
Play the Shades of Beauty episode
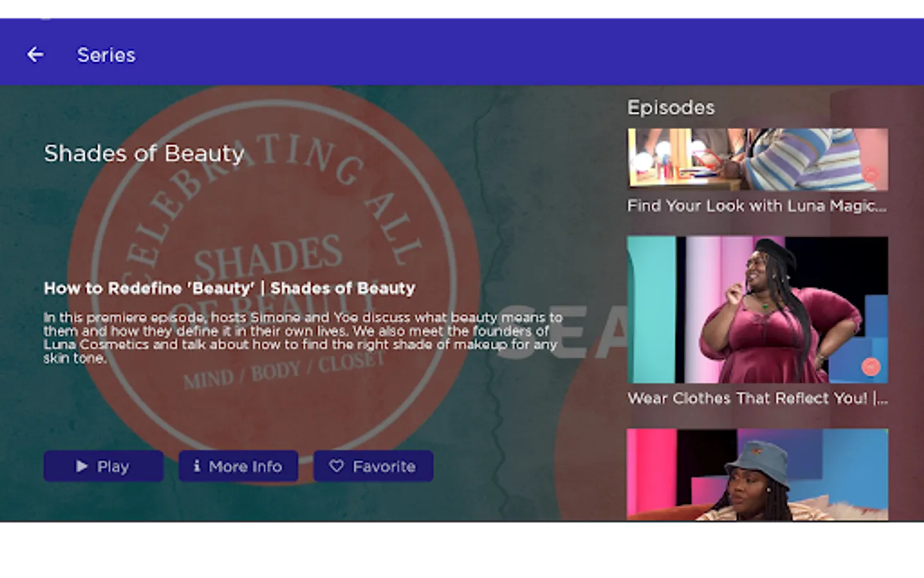tap(103, 466)
